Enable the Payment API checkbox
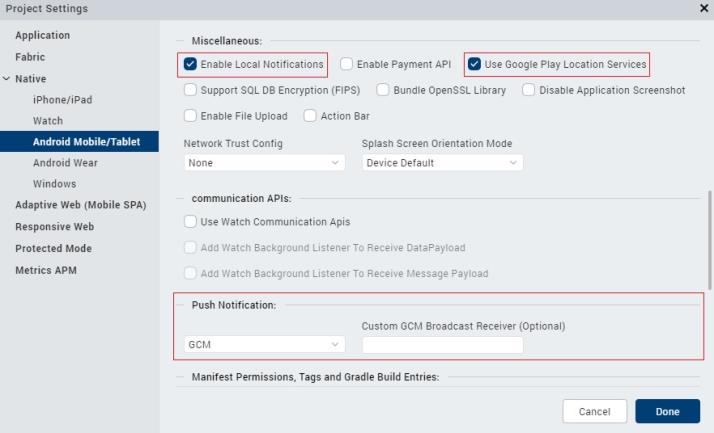Screen dimensions: 714x433 pos(346,65)
